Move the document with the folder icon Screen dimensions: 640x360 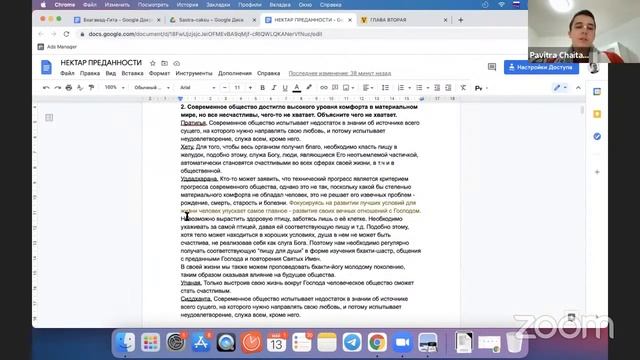pos(164,63)
